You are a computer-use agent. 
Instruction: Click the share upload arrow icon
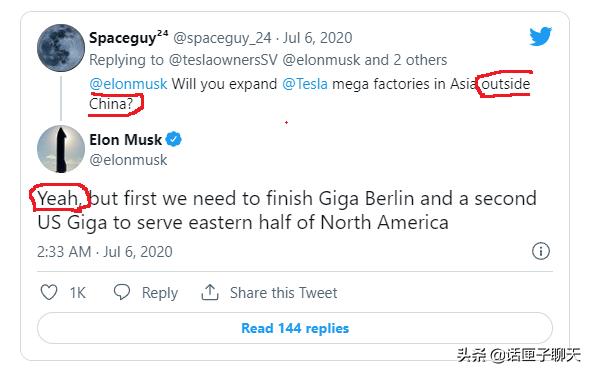pos(210,292)
